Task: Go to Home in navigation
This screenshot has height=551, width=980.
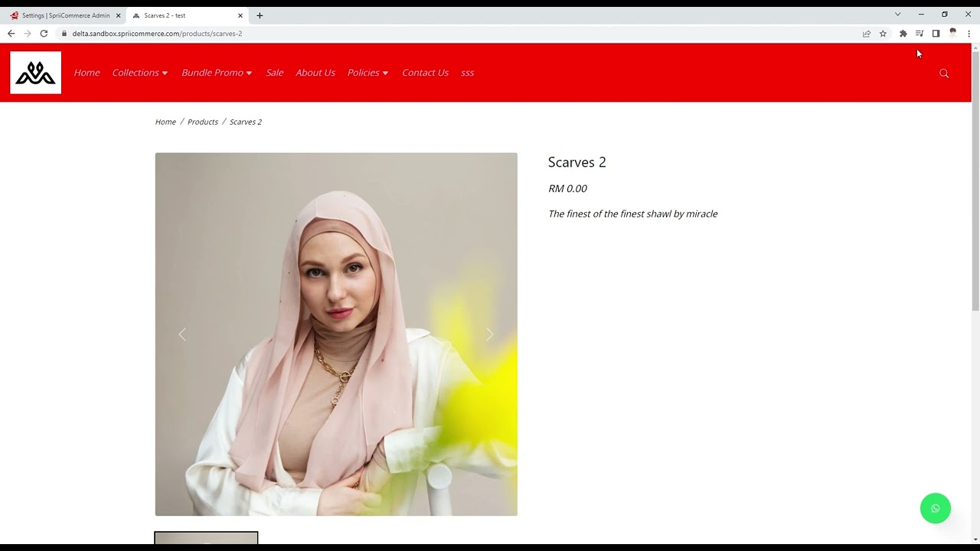Action: [x=87, y=73]
